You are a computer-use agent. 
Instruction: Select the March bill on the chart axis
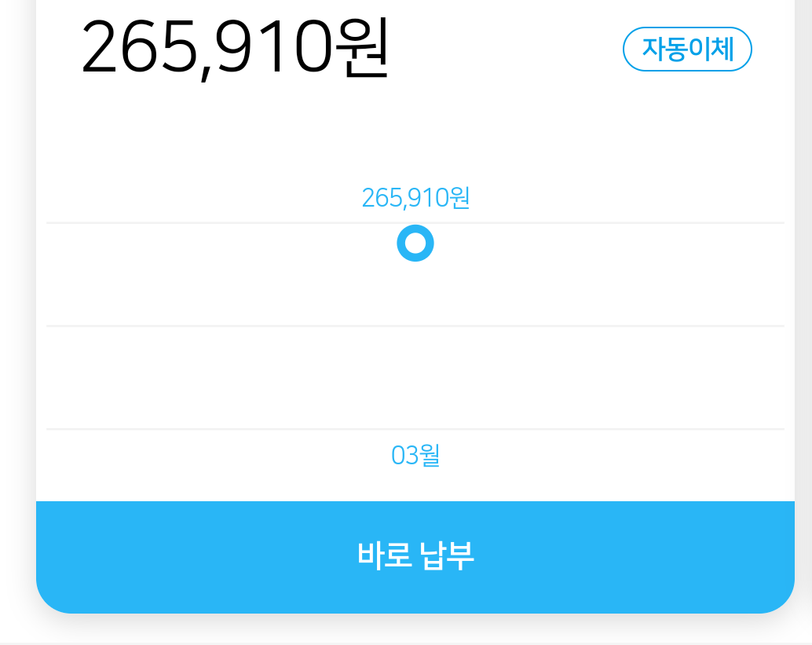click(415, 456)
